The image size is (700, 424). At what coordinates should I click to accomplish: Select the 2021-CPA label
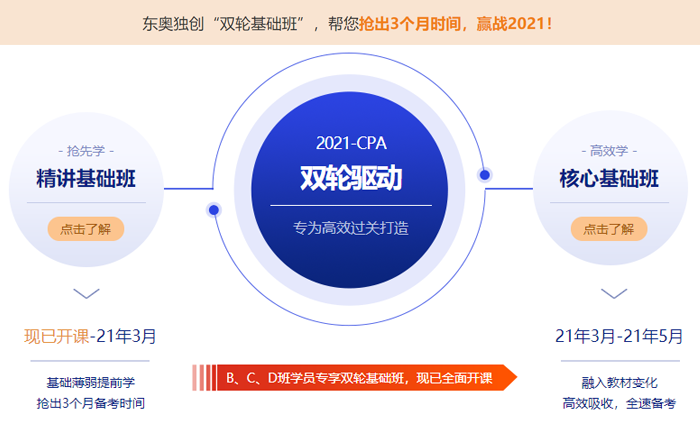click(350, 142)
